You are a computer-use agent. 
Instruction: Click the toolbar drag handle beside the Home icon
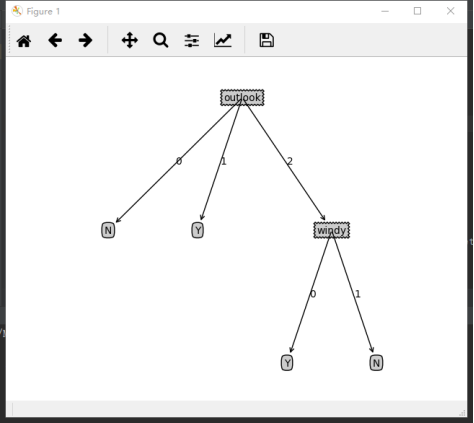pos(9,39)
